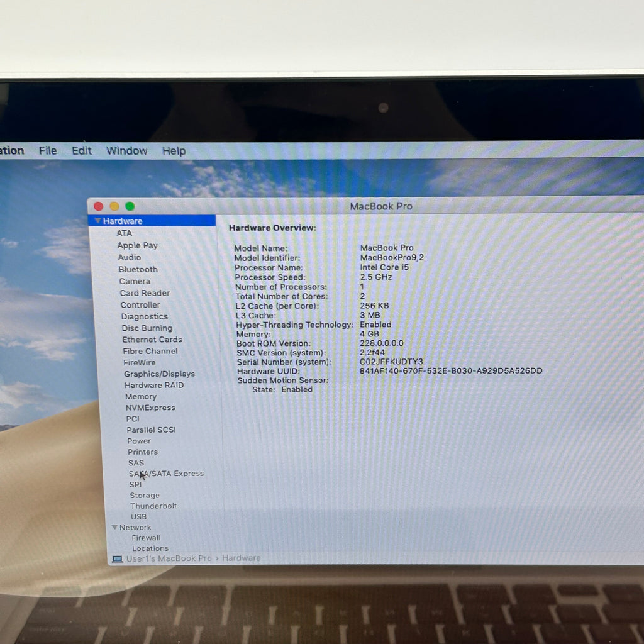The height and width of the screenshot is (644, 644).
Task: Click the serial number C02JFFKUDTY3
Action: click(391, 362)
